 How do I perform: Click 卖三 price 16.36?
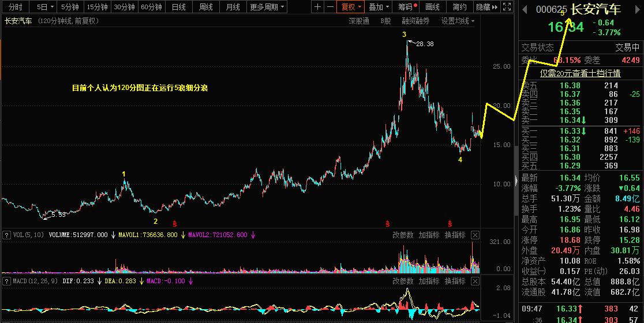pyautogui.click(x=570, y=103)
